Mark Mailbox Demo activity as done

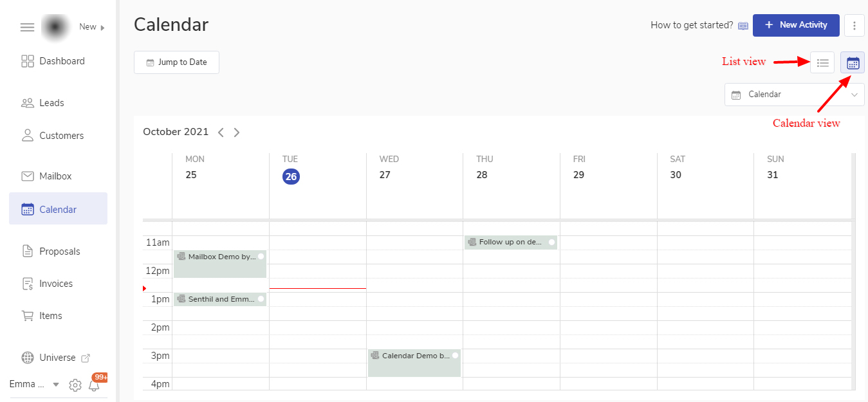coord(261,257)
